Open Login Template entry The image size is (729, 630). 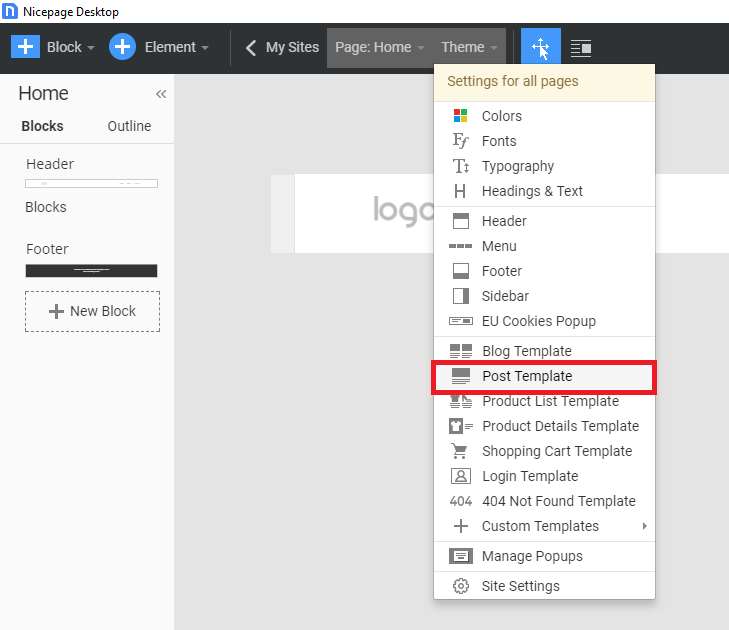544,477
